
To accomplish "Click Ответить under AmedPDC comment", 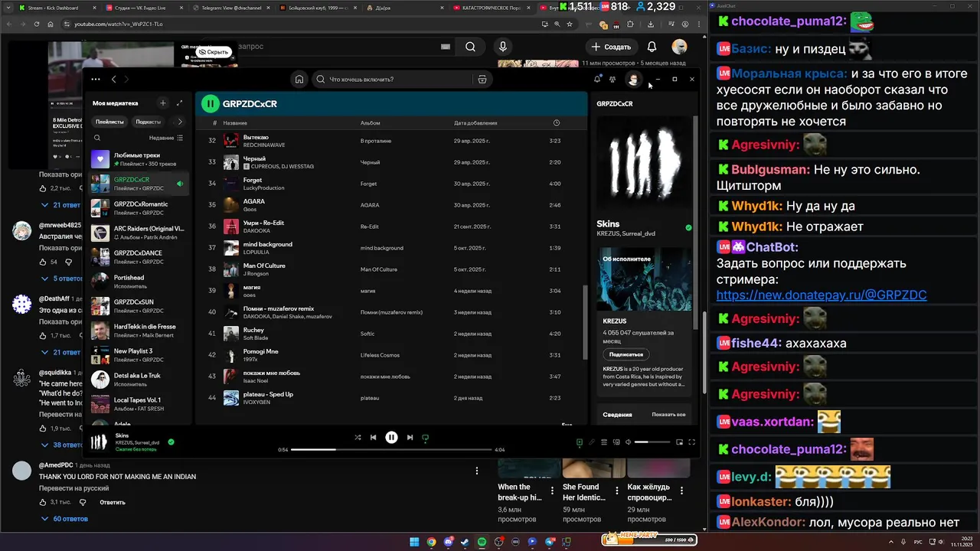I will point(113,503).
